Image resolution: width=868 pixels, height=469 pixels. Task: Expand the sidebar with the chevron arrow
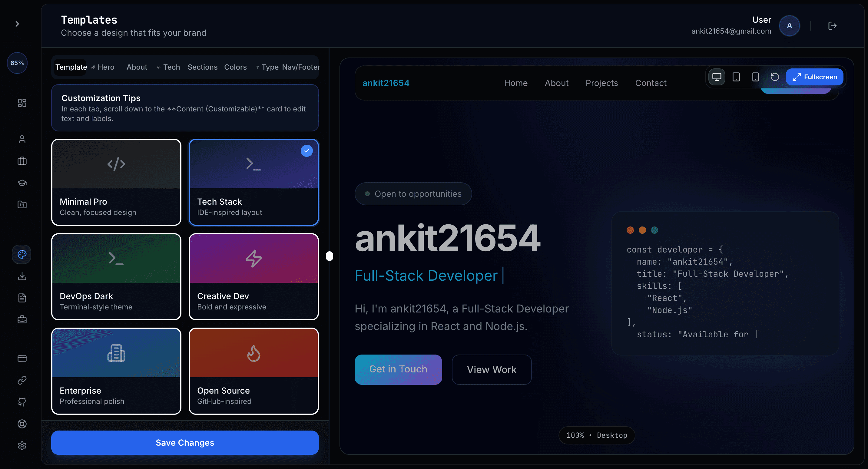coord(17,24)
